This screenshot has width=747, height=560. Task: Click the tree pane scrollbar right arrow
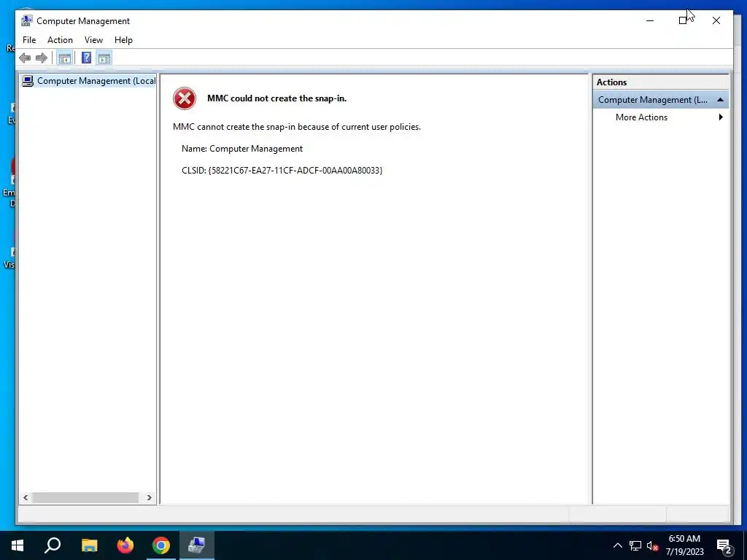pos(149,497)
